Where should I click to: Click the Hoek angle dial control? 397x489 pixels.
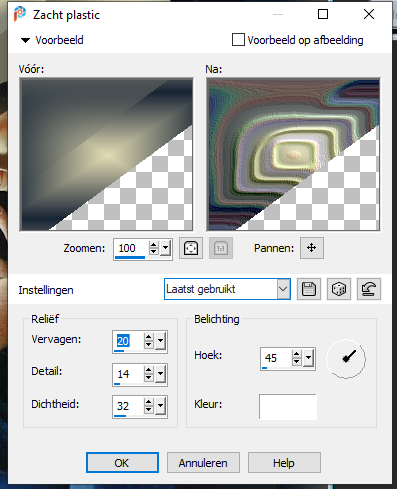pos(346,359)
